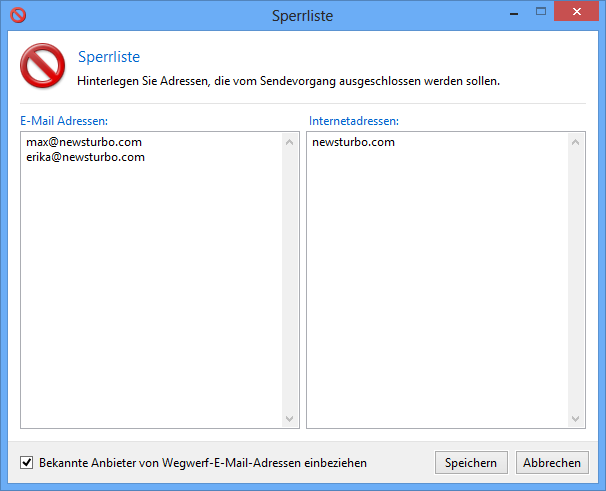This screenshot has width=606, height=491.
Task: Maximize the Sperrliste window
Action: click(541, 12)
